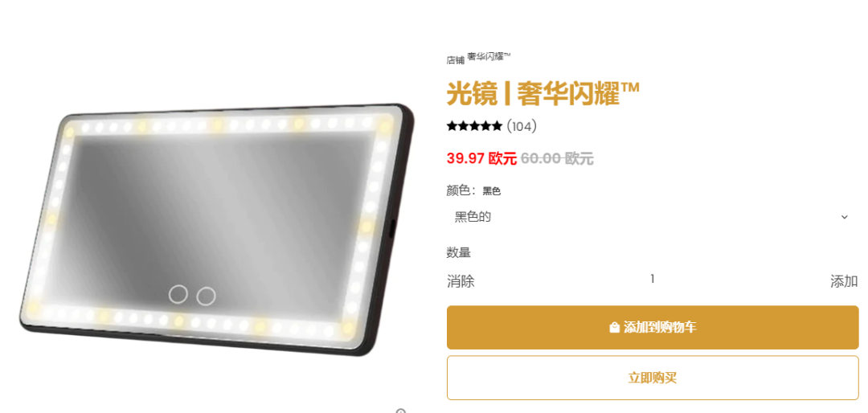The width and height of the screenshot is (868, 413).
Task: Click the five-star rating icons
Action: 474,126
